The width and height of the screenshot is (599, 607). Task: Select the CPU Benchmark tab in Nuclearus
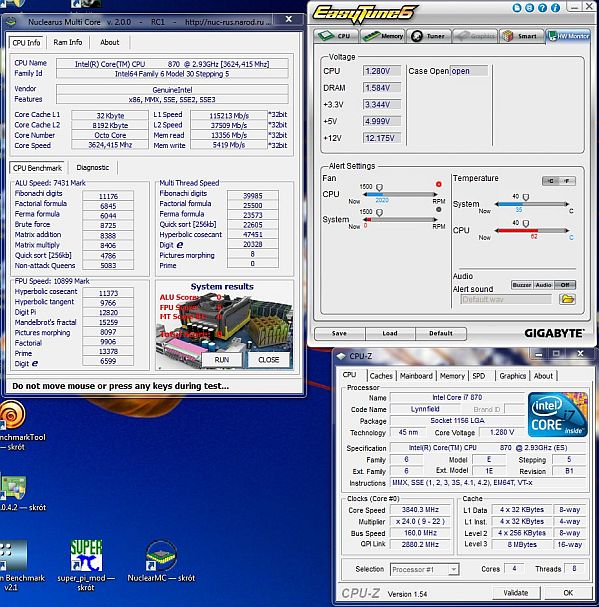point(38,168)
